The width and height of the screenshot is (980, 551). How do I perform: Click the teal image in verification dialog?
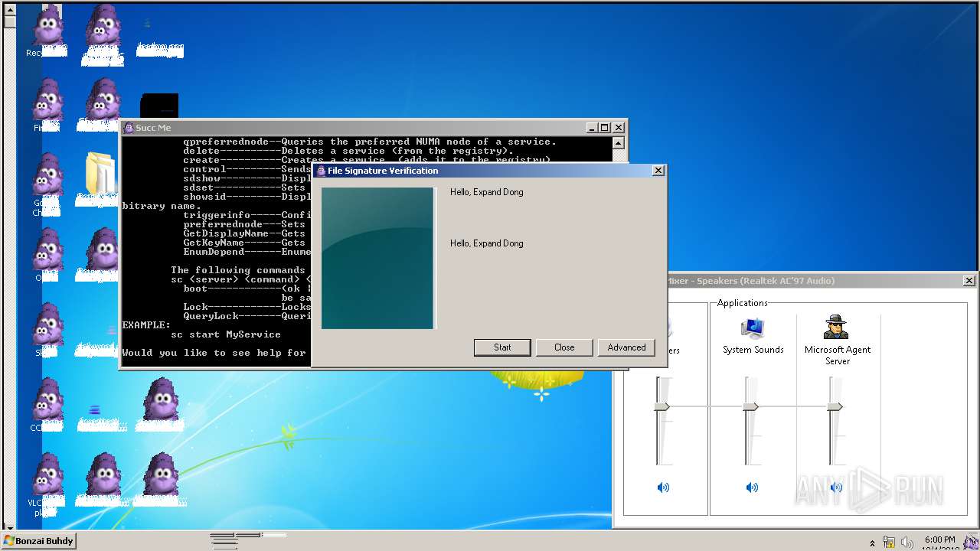[x=377, y=259]
